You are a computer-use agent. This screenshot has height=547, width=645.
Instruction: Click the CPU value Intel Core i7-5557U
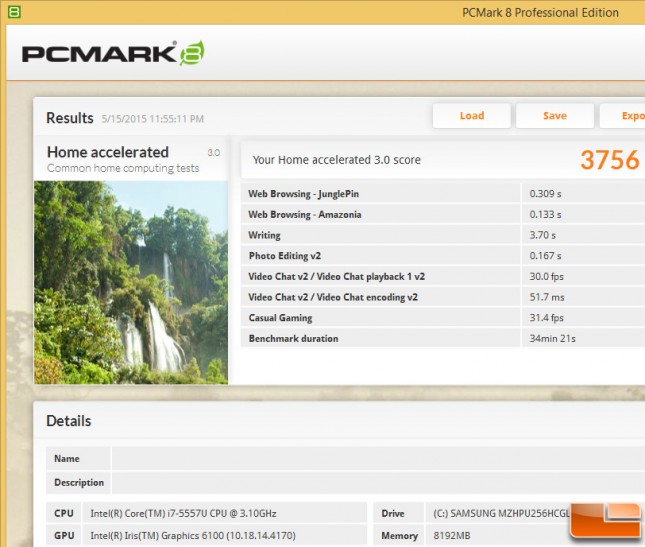(x=183, y=513)
